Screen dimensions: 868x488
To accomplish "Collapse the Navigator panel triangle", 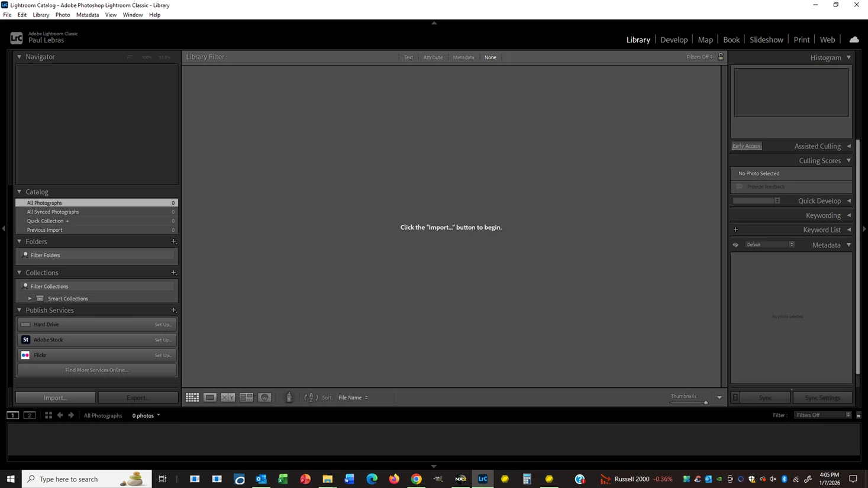I will pyautogui.click(x=19, y=57).
